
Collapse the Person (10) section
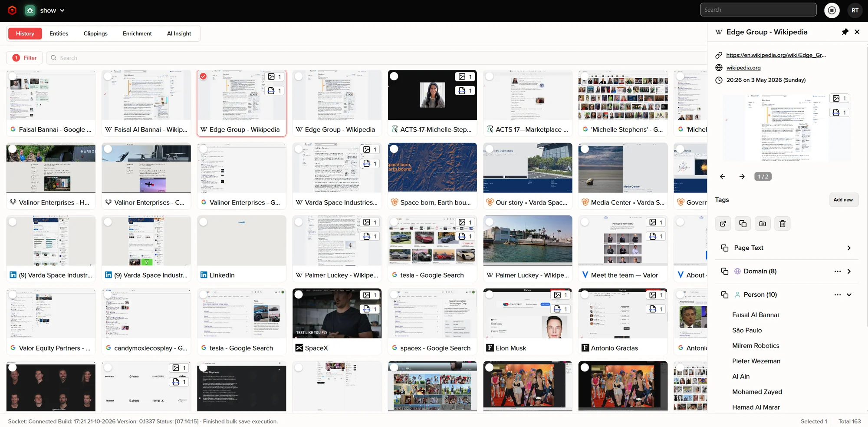(848, 295)
